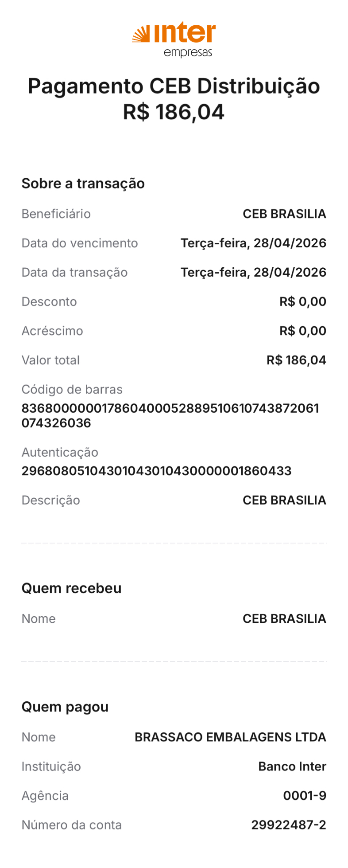This screenshot has height=868, width=348.
Task: Click the Inter empresas logo
Action: [x=174, y=39]
